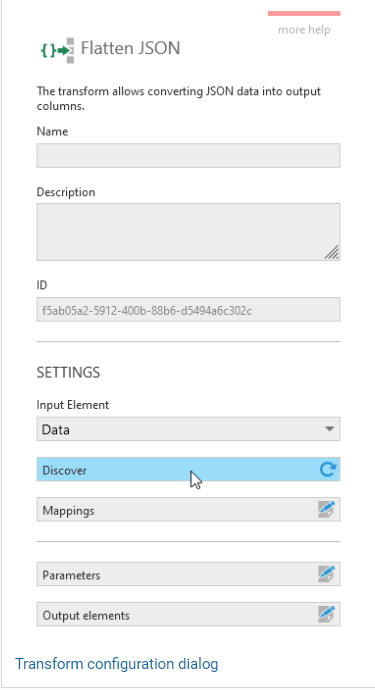The image size is (375, 690).
Task: Open the Input Element dropdown arrow
Action: click(x=329, y=429)
